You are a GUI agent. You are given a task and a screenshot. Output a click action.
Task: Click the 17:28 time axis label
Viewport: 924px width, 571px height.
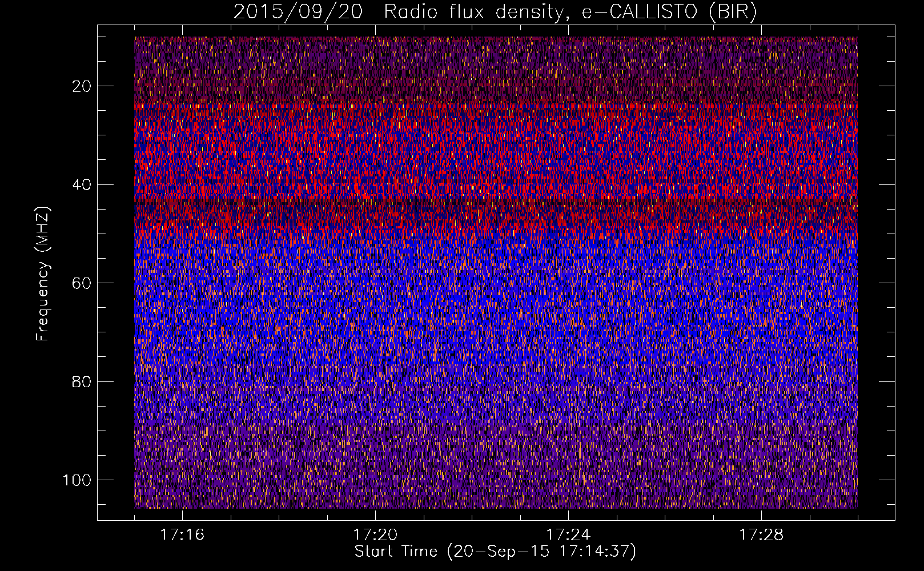pyautogui.click(x=761, y=535)
